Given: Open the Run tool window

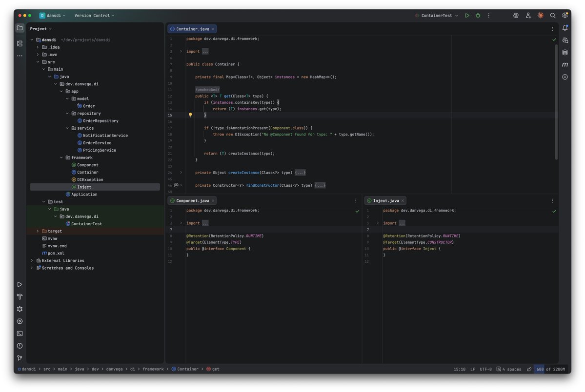Looking at the screenshot, I should (x=20, y=285).
